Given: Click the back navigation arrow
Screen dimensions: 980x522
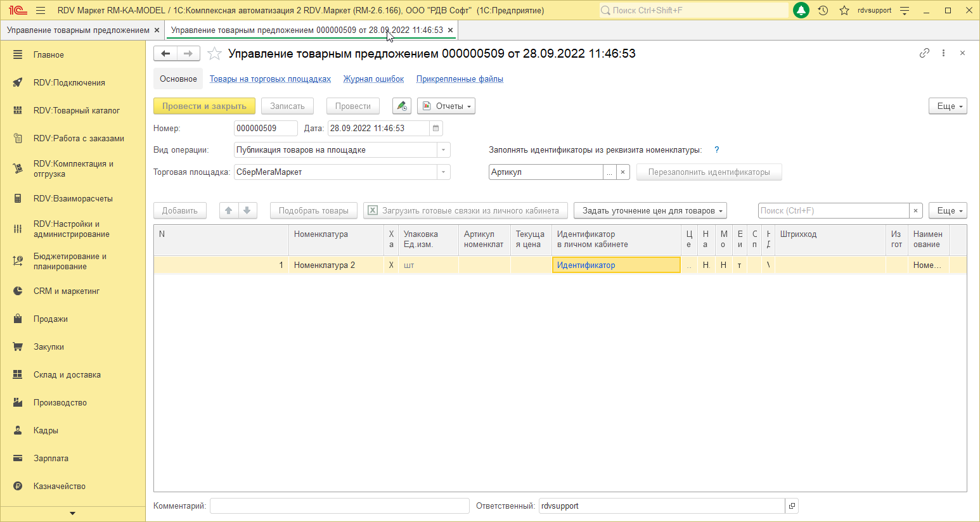Looking at the screenshot, I should pos(165,54).
